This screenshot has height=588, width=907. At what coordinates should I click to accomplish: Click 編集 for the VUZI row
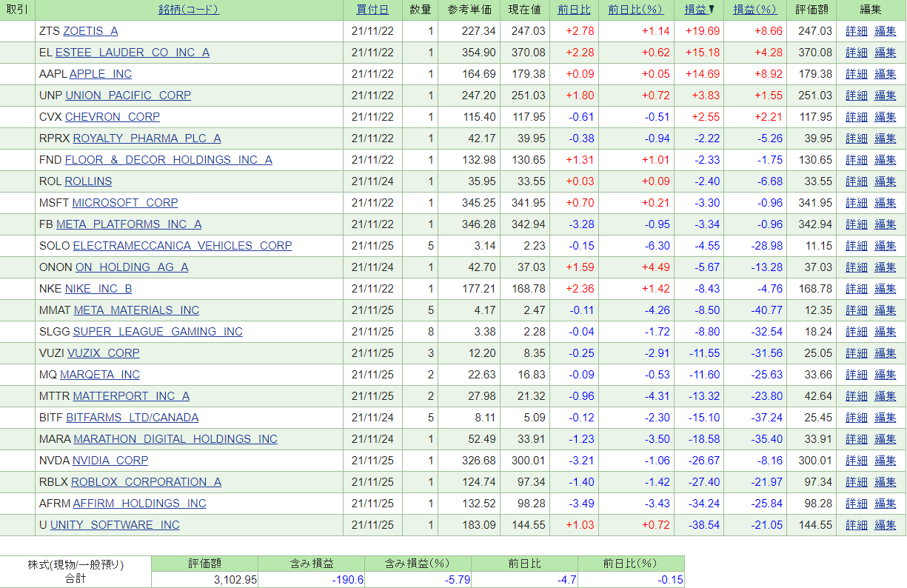tap(886, 353)
